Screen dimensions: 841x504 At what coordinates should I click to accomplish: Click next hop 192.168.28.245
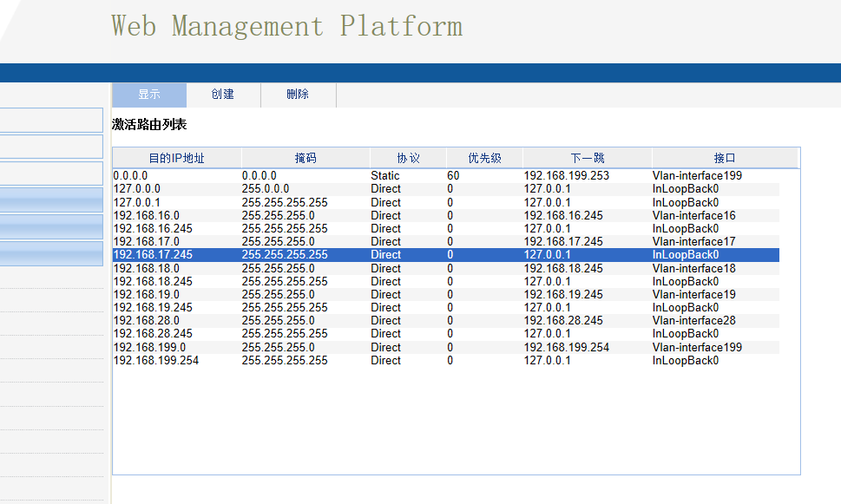pos(563,321)
